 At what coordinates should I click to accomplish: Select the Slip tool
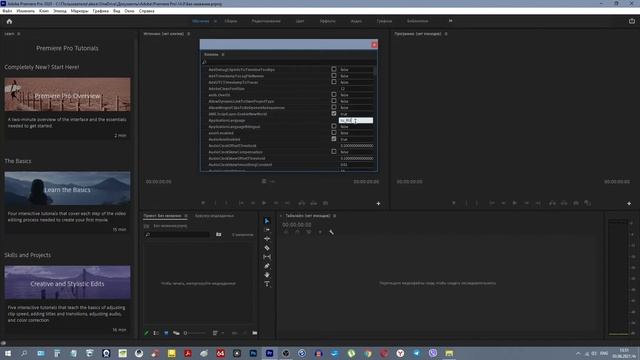(267, 257)
